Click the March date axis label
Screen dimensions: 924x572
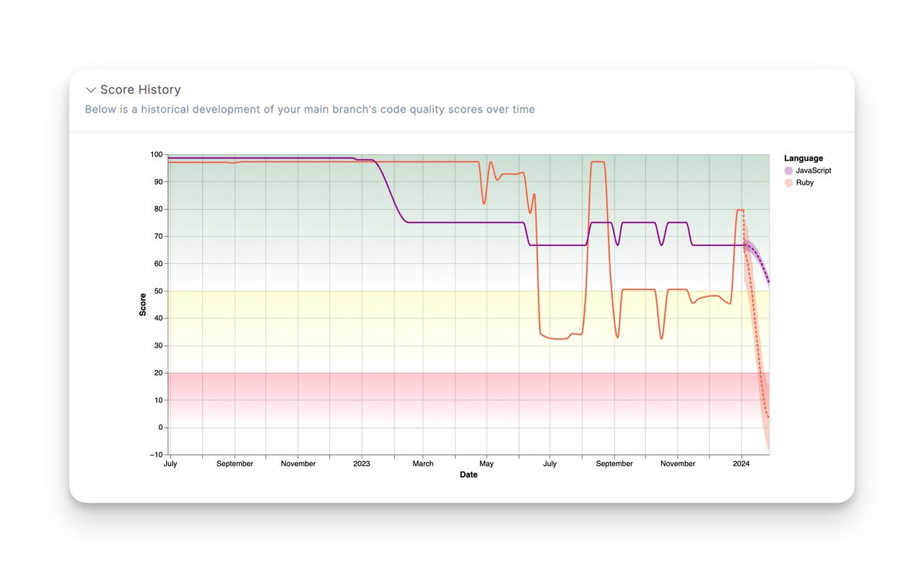[x=423, y=464]
